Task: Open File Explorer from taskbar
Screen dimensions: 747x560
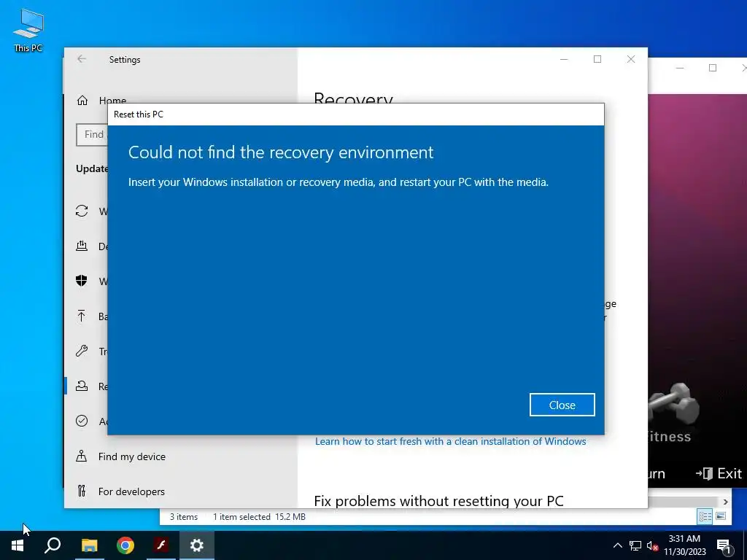Action: click(x=89, y=545)
